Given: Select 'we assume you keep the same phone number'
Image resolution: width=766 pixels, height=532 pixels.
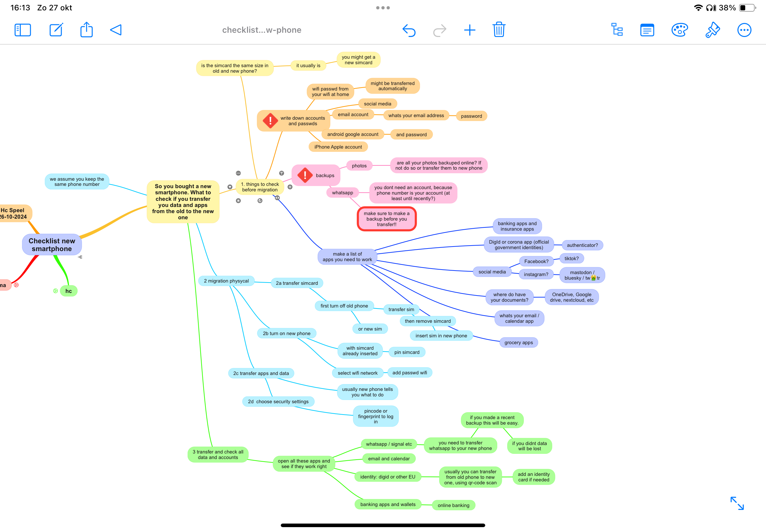Looking at the screenshot, I should coord(77,182).
